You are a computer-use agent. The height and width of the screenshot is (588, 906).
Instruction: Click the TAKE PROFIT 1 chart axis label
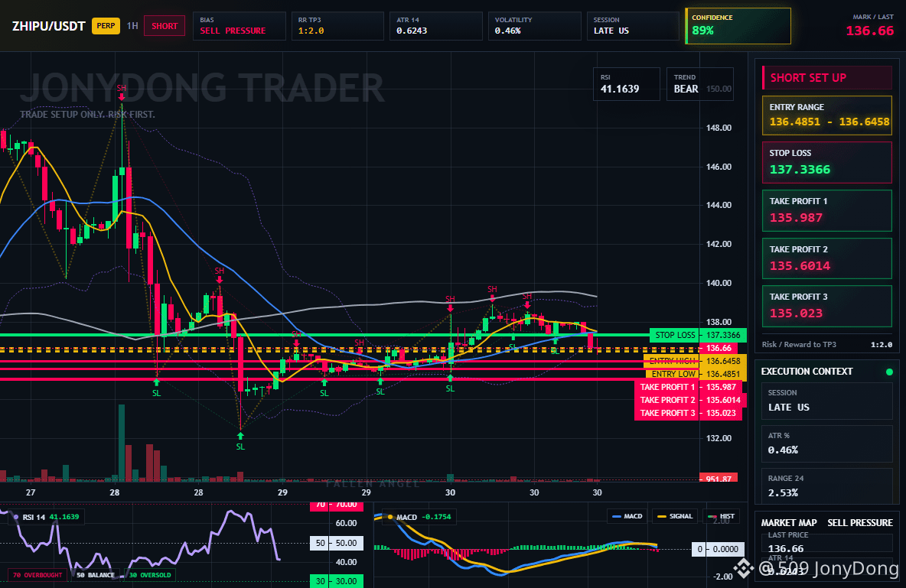point(688,387)
